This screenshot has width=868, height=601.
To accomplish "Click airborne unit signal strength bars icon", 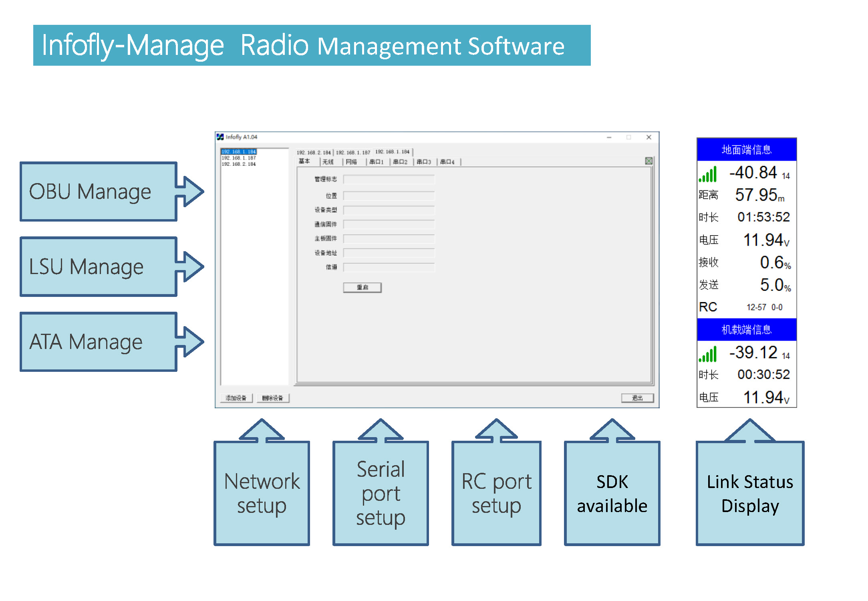I will click(x=708, y=354).
